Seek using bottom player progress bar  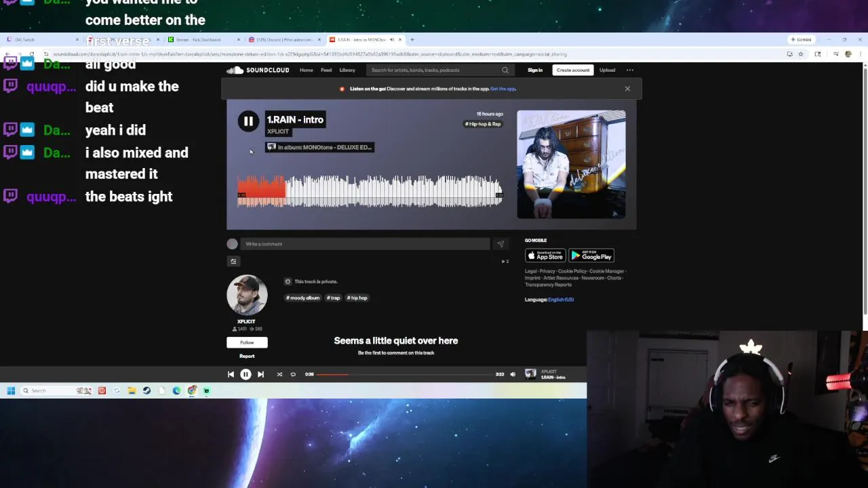tap(405, 374)
